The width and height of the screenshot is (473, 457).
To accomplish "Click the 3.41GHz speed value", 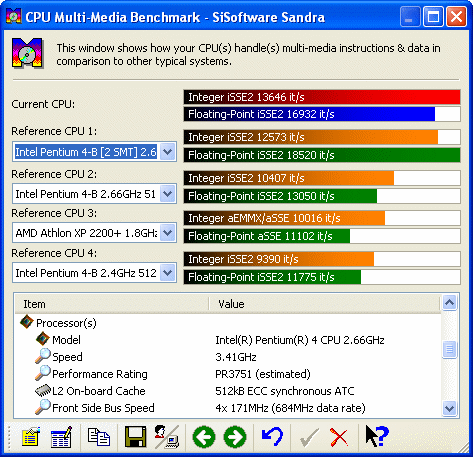I will pos(236,357).
